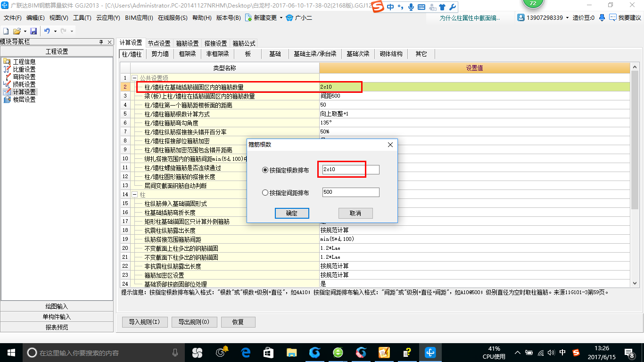
Task: Close the 模块导航栏 panel
Action: tap(109, 42)
